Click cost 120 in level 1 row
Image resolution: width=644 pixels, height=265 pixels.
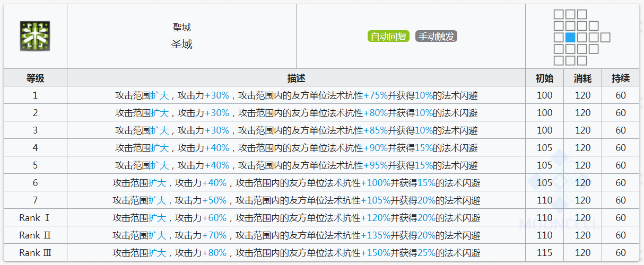tap(582, 95)
